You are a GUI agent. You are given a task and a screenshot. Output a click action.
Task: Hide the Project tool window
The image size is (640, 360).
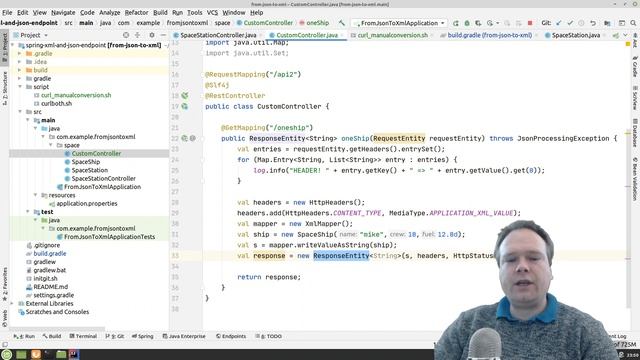pyautogui.click(x=163, y=35)
